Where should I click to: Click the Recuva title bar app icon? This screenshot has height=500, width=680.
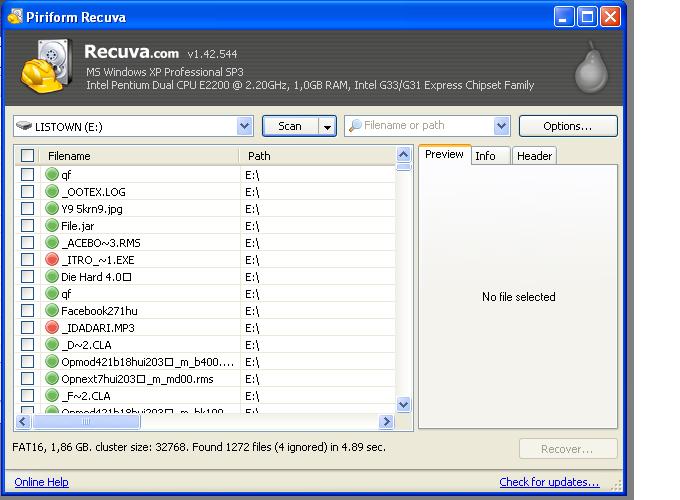point(15,16)
